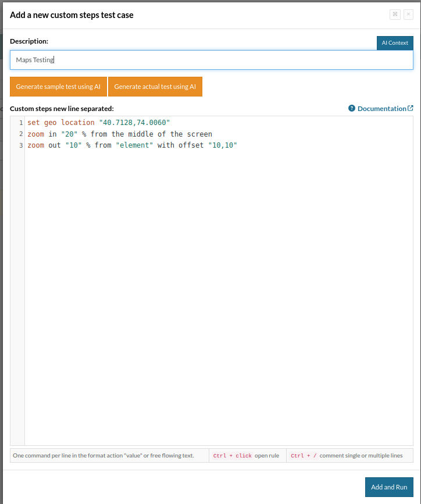Click line number 1 in gutter

pos(20,123)
